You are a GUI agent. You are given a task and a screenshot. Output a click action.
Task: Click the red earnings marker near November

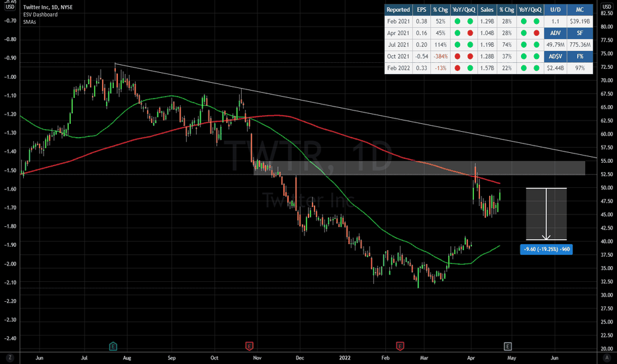coord(249,346)
